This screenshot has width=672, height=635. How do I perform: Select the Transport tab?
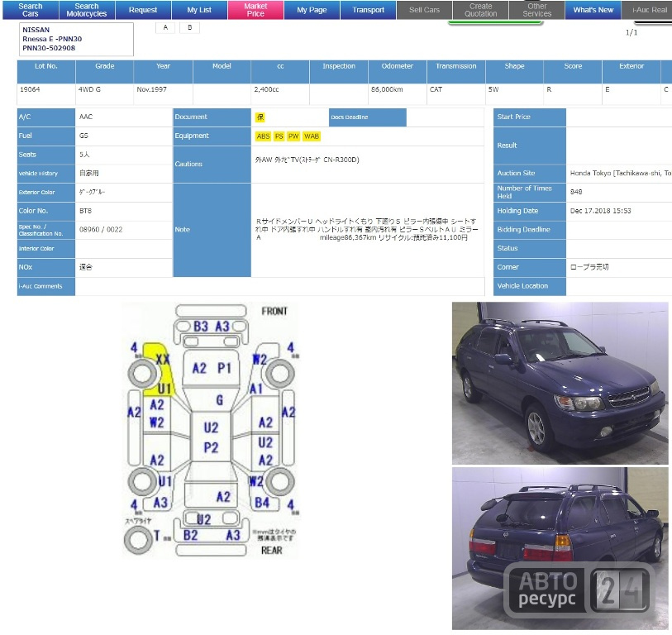(x=368, y=10)
